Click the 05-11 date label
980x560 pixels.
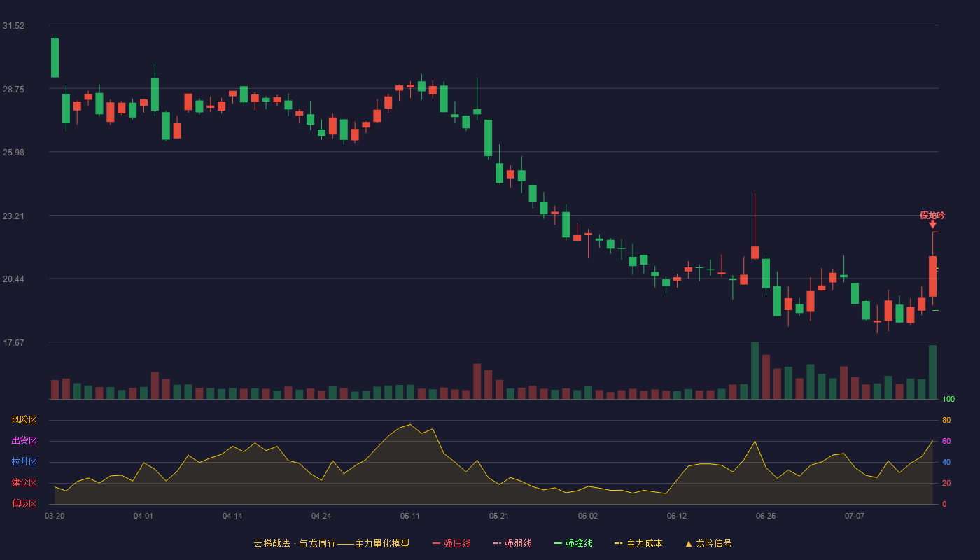[410, 516]
